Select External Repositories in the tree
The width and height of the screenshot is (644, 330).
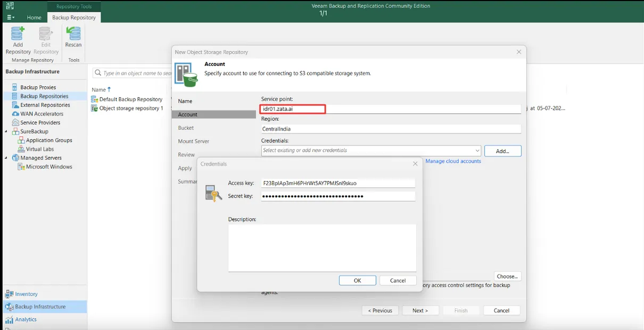45,105
